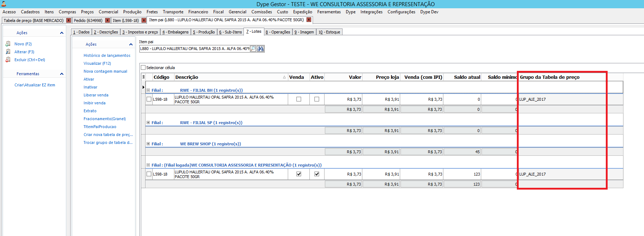Switch to the 10 - Estoque tab
Image resolution: width=644 pixels, height=236 pixels.
[329, 32]
